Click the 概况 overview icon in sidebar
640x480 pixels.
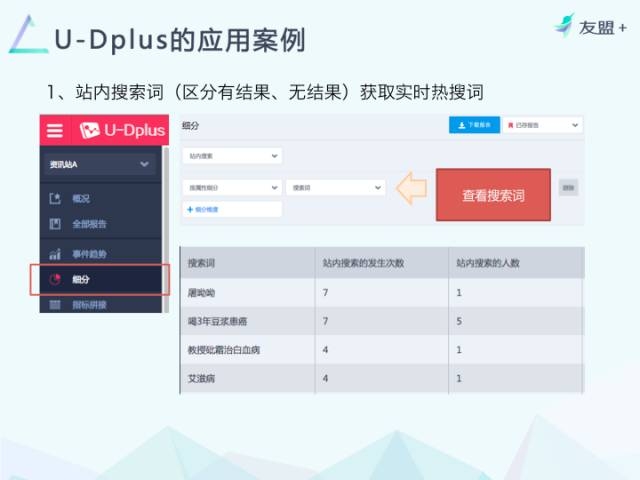(55, 199)
